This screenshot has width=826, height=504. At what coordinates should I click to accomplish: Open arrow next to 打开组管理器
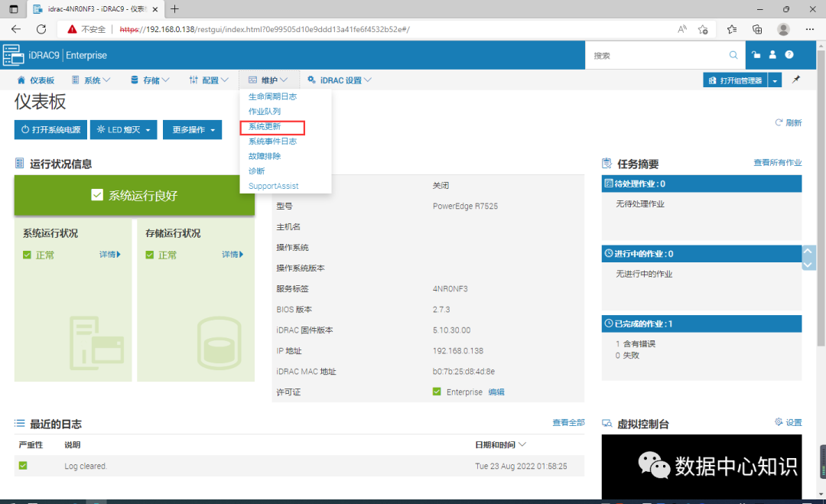[x=774, y=80]
